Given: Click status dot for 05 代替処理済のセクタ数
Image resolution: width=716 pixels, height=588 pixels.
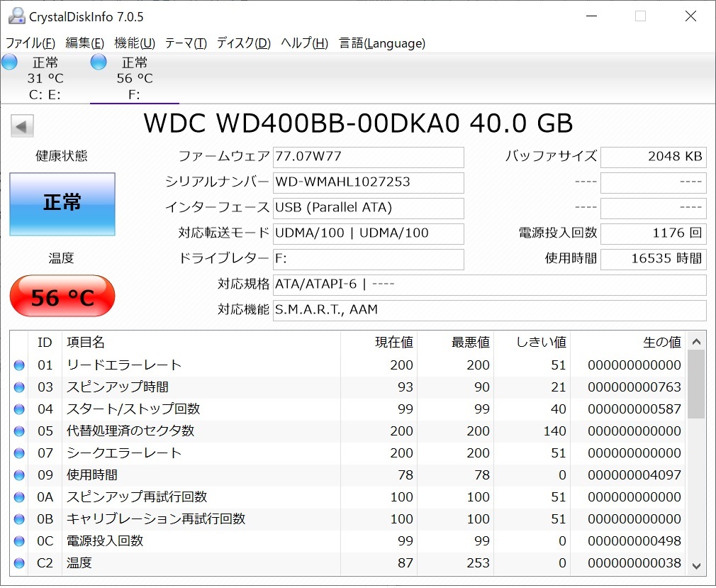Looking at the screenshot, I should pyautogui.click(x=19, y=431).
